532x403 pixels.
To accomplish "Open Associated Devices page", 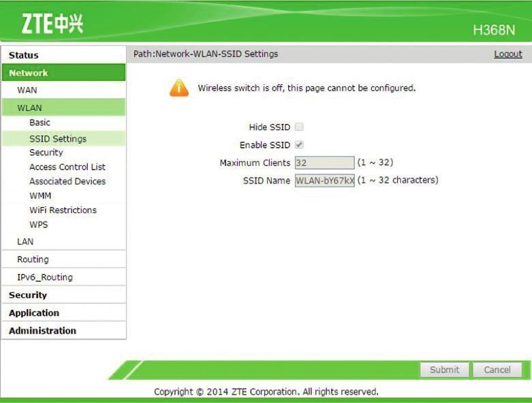I will (67, 181).
